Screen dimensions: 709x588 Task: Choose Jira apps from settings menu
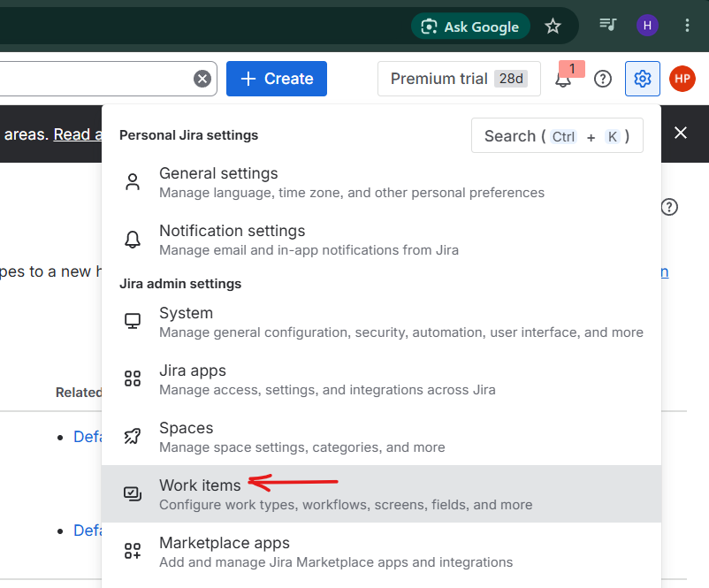(381, 379)
